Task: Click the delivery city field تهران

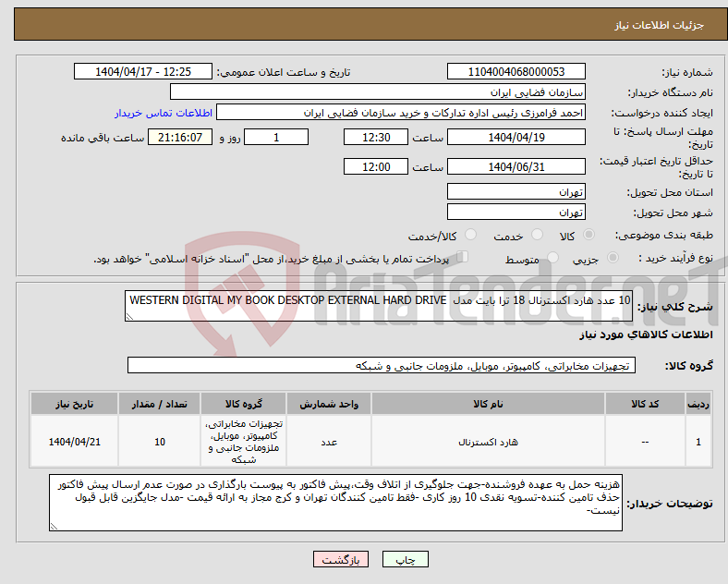Action: (x=516, y=213)
